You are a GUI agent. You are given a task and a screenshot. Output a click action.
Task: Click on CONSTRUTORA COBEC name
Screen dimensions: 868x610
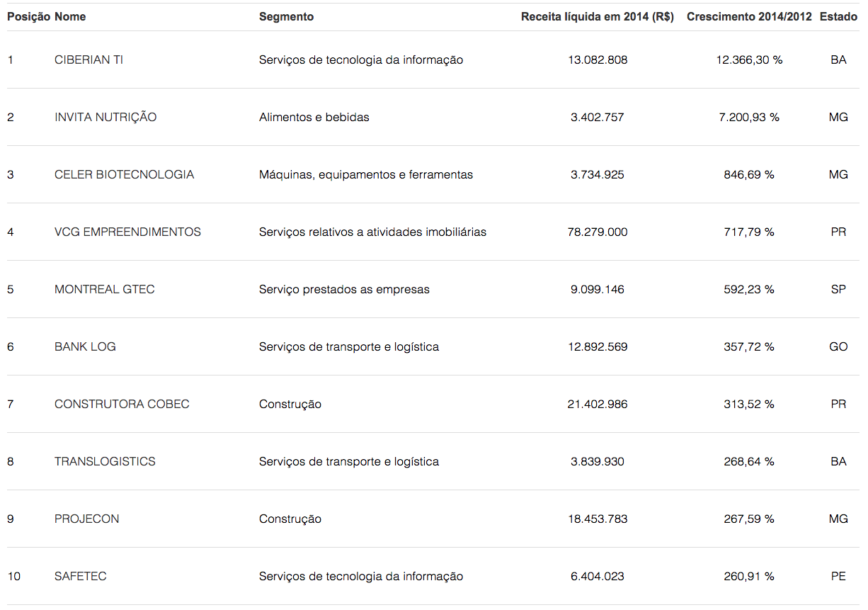[122, 405]
